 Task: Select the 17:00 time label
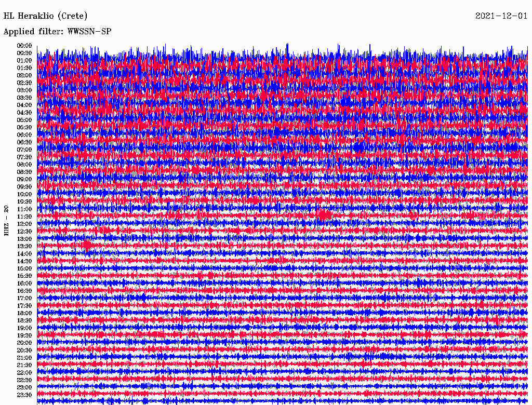tap(24, 298)
